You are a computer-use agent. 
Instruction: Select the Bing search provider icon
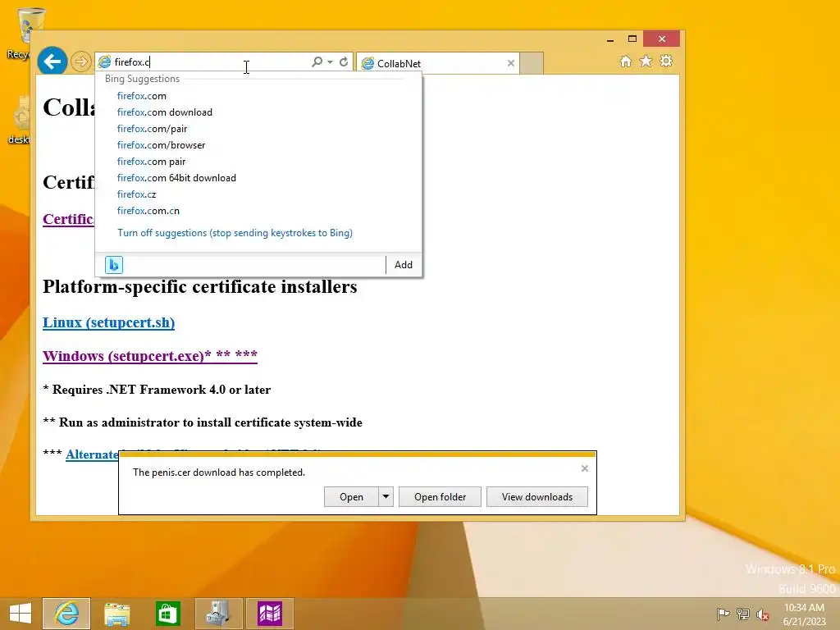tap(113, 265)
